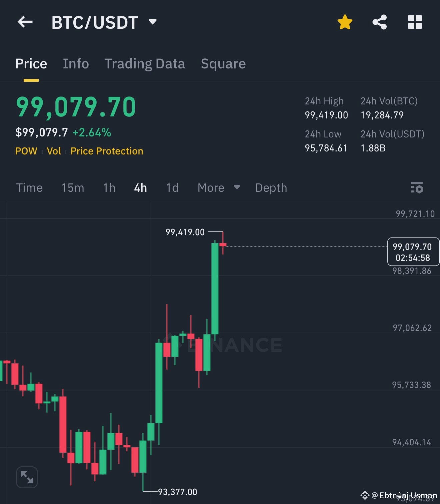
Task: Tap the current price label 99,079.70 on chart
Action: pos(413,252)
